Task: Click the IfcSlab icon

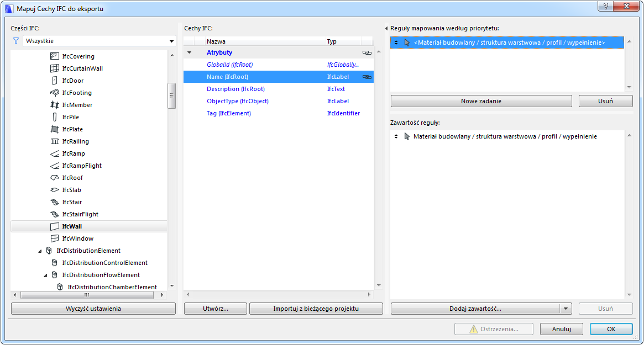Action: tap(54, 190)
